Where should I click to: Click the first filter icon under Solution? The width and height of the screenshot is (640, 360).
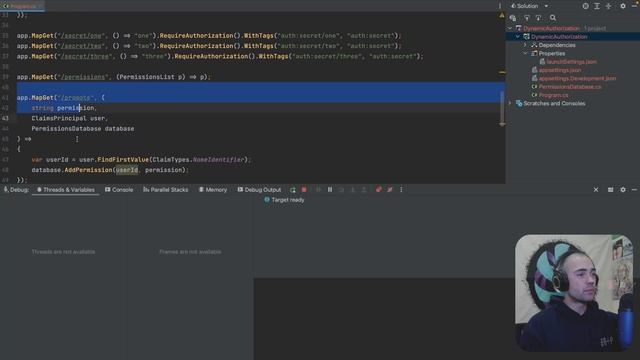[x=527, y=18]
